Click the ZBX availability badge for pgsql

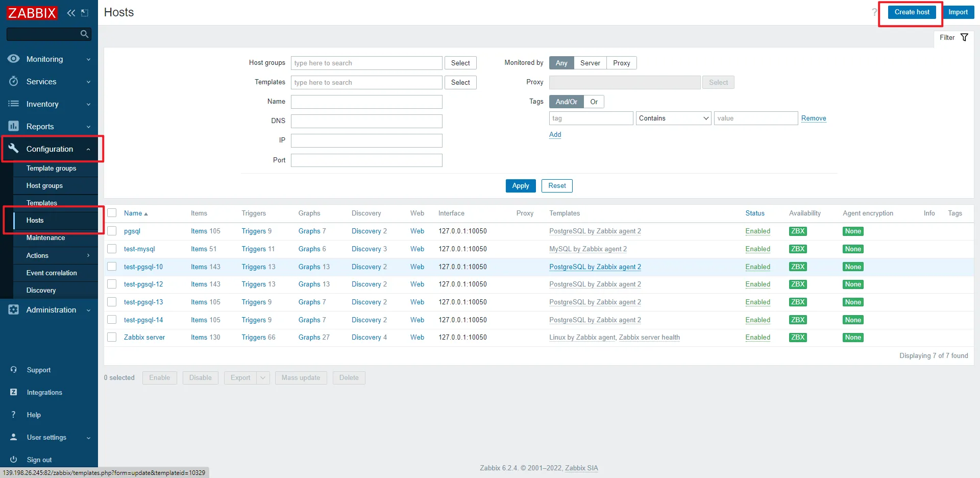coord(798,231)
